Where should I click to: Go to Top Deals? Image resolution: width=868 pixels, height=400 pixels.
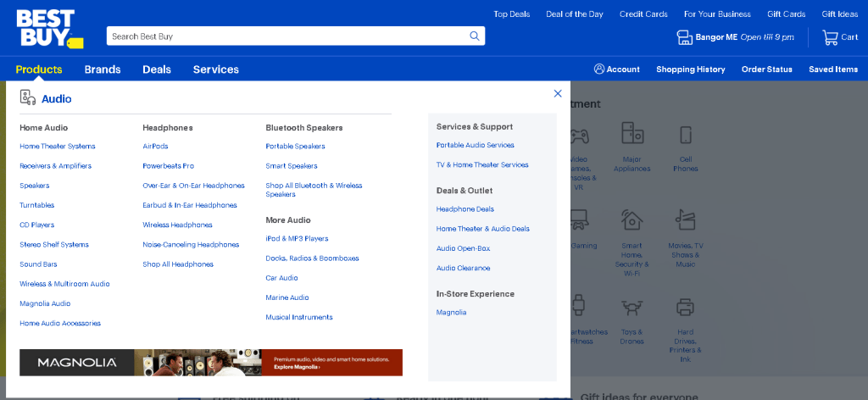[512, 14]
